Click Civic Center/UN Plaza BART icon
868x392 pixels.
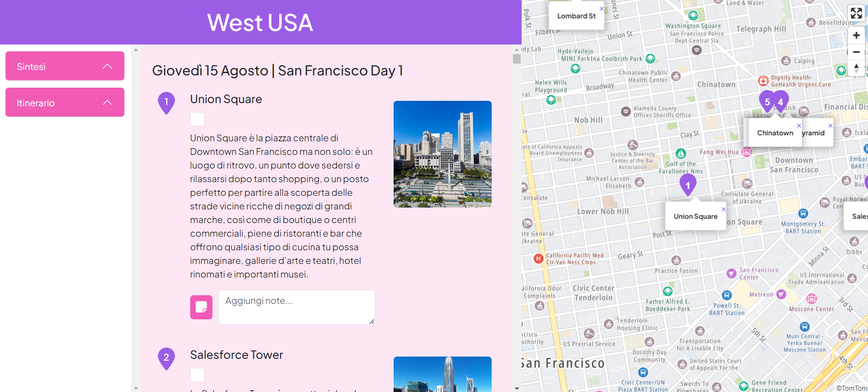click(643, 372)
